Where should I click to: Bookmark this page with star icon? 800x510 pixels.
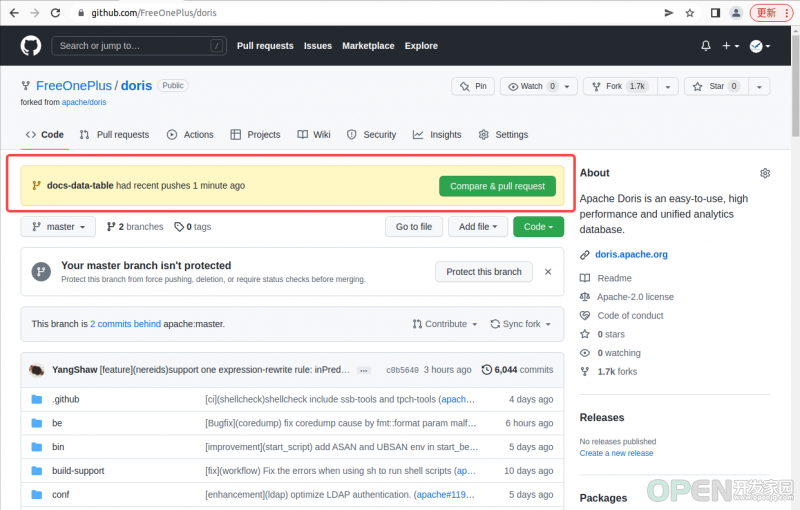pos(690,13)
